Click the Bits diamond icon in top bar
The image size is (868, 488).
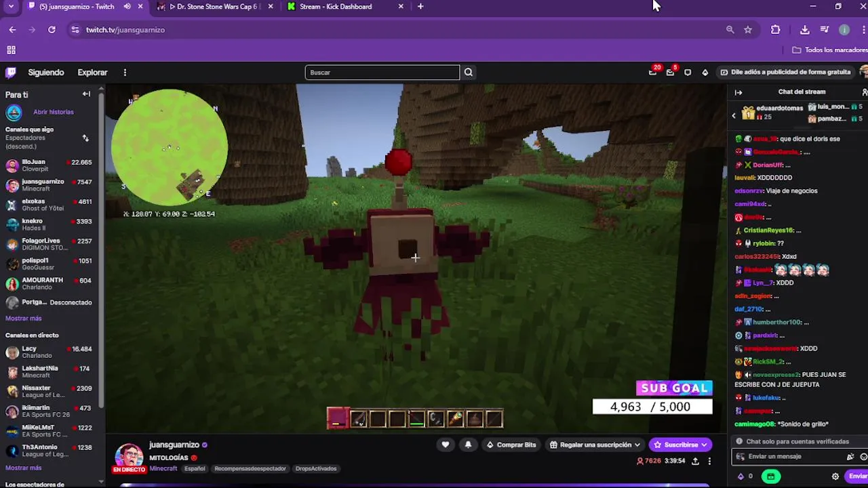705,73
